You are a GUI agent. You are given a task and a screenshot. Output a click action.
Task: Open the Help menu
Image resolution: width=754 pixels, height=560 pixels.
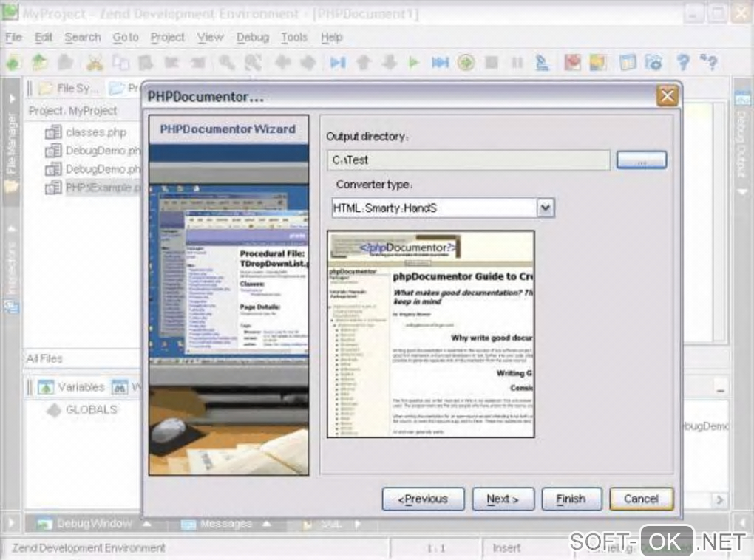pos(331,37)
